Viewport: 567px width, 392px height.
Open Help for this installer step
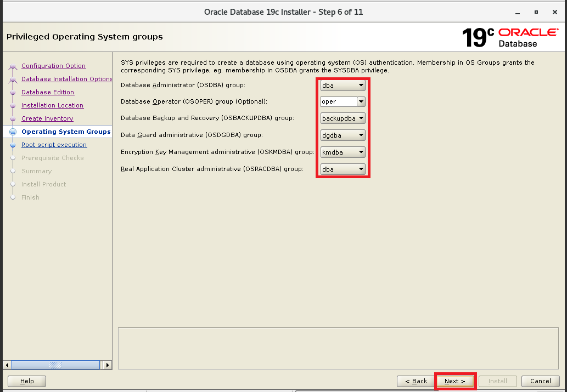27,381
